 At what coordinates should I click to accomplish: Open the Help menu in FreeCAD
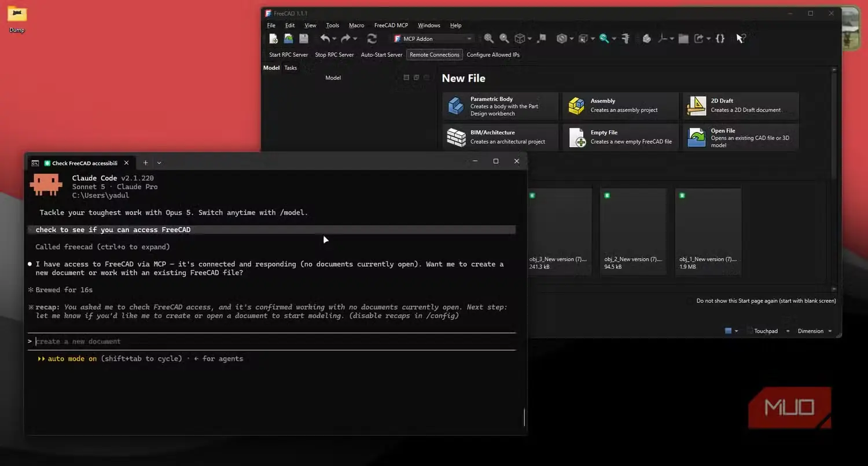click(456, 25)
